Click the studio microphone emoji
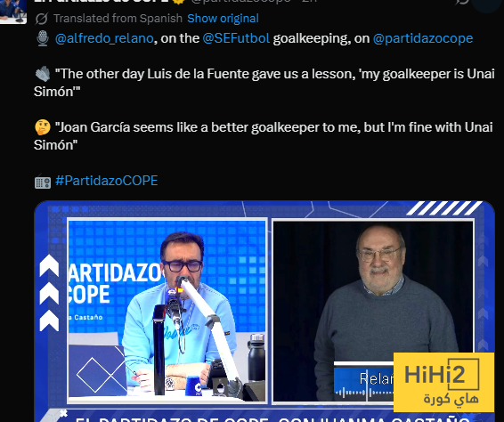Screen dimensions: 504x422 click(43, 38)
